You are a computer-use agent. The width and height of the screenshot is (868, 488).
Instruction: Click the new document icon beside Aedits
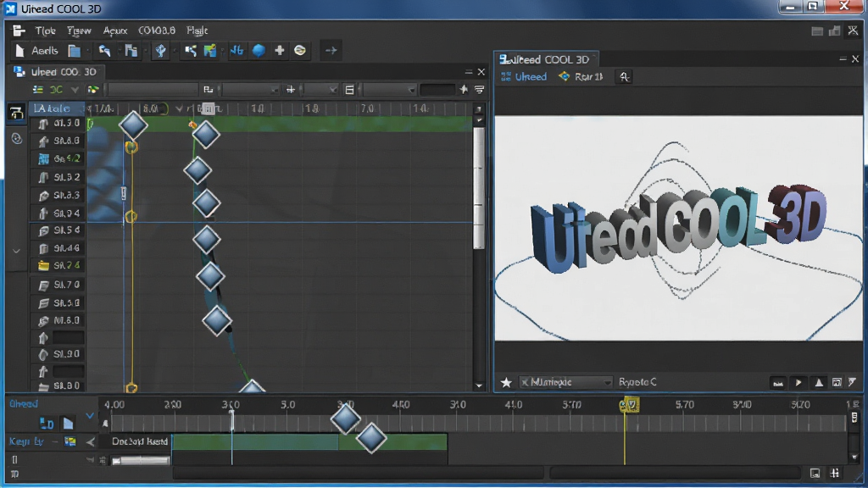[x=20, y=50]
